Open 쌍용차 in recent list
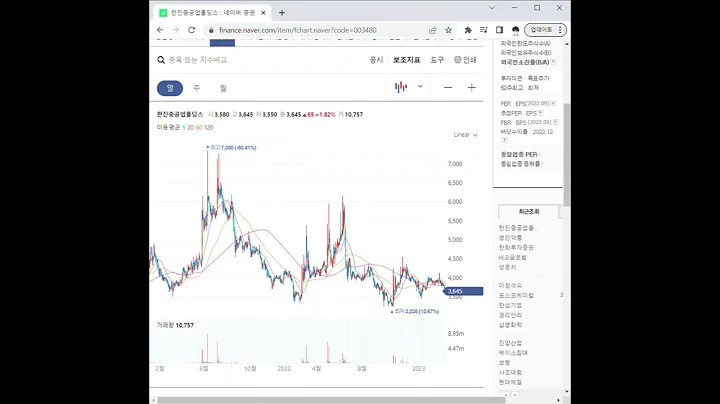 507,267
